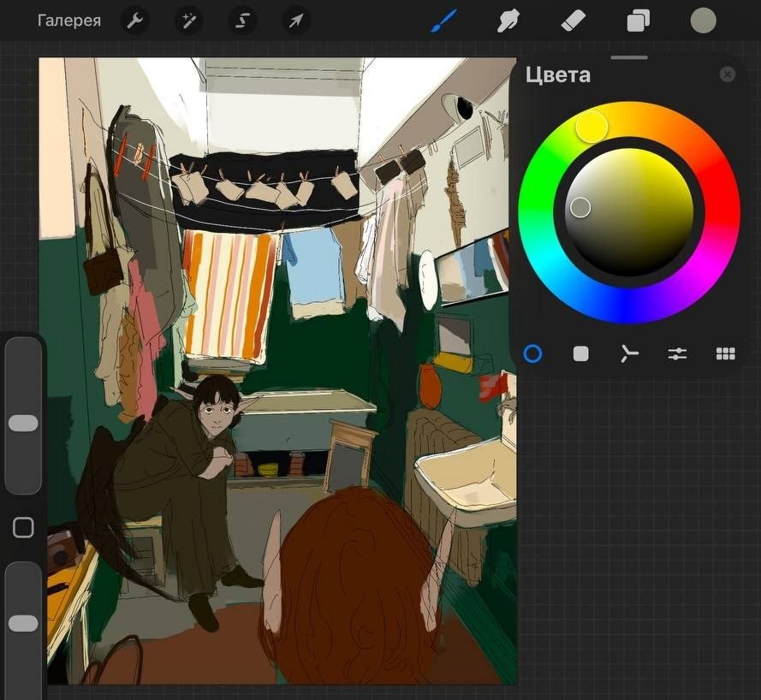The image size is (761, 700).
Task: Select the Brush tool
Action: tap(443, 21)
